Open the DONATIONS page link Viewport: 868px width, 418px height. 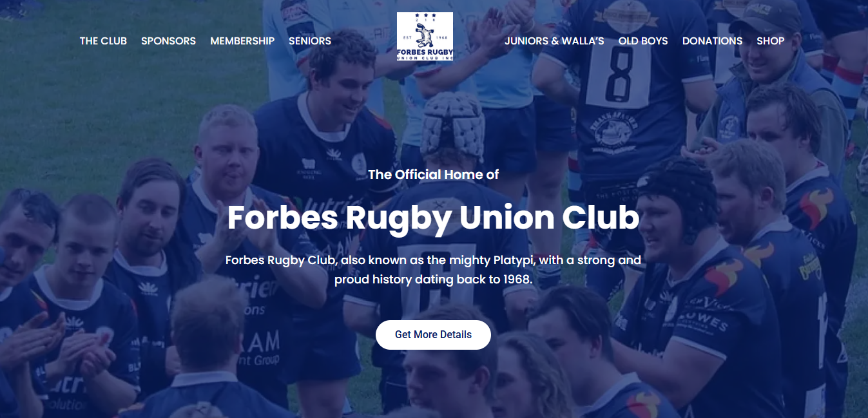click(x=712, y=41)
